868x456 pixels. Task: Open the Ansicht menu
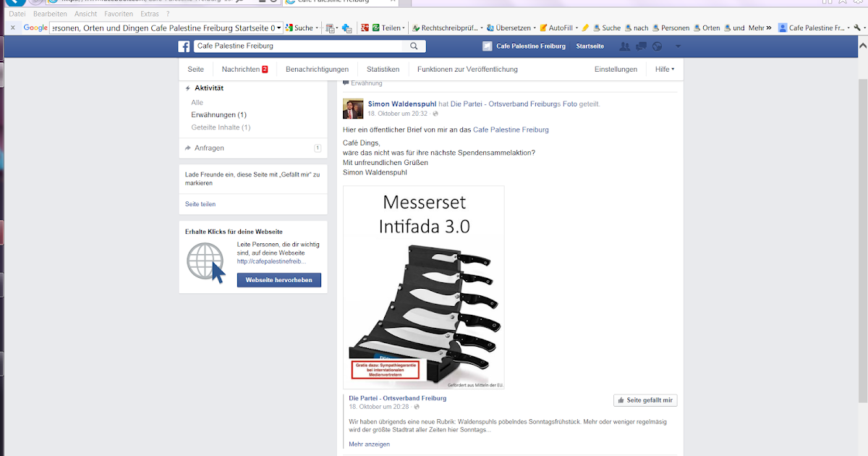click(85, 14)
